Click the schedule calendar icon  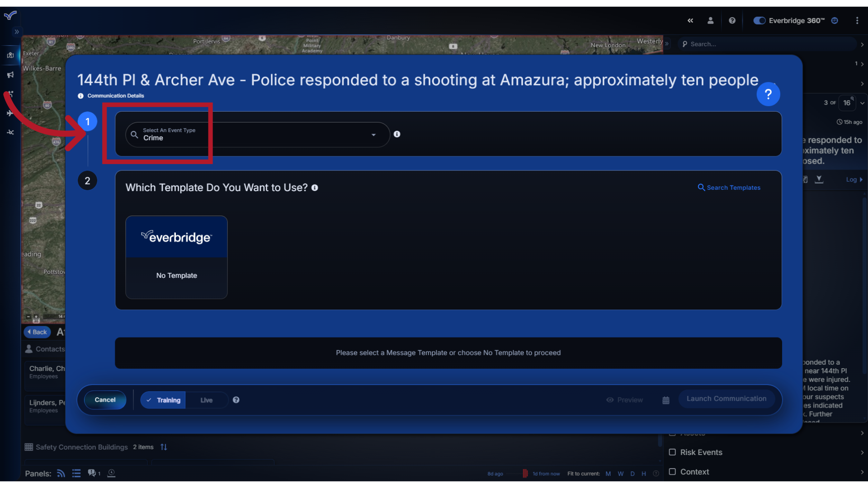click(x=666, y=400)
